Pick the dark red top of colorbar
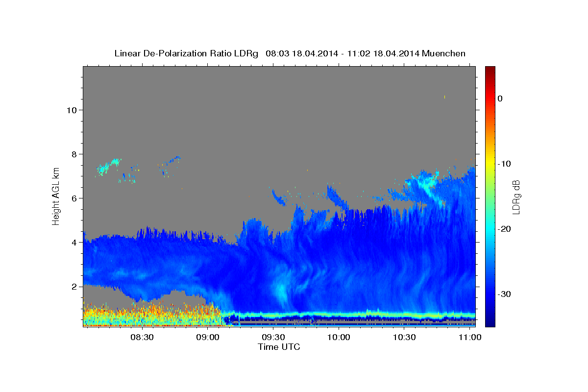Screen dimensions: 588x392 tap(490, 70)
